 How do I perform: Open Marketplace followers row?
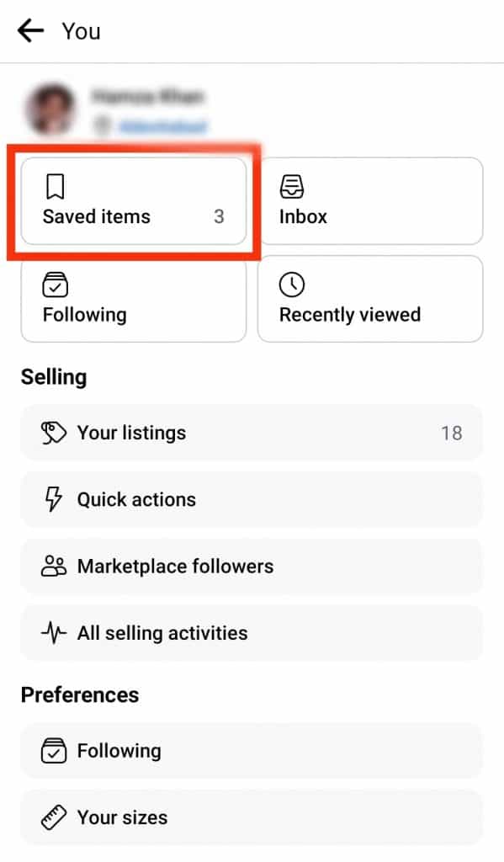coord(252,566)
